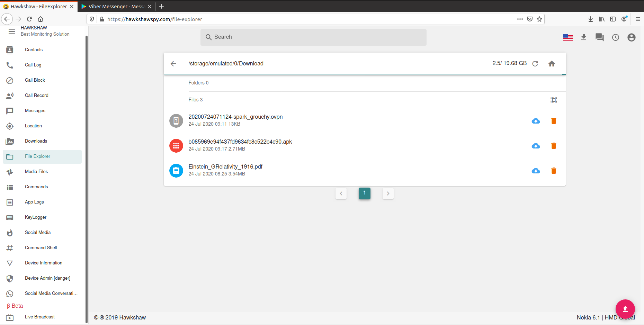Open Downloads section

[x=42, y=141]
